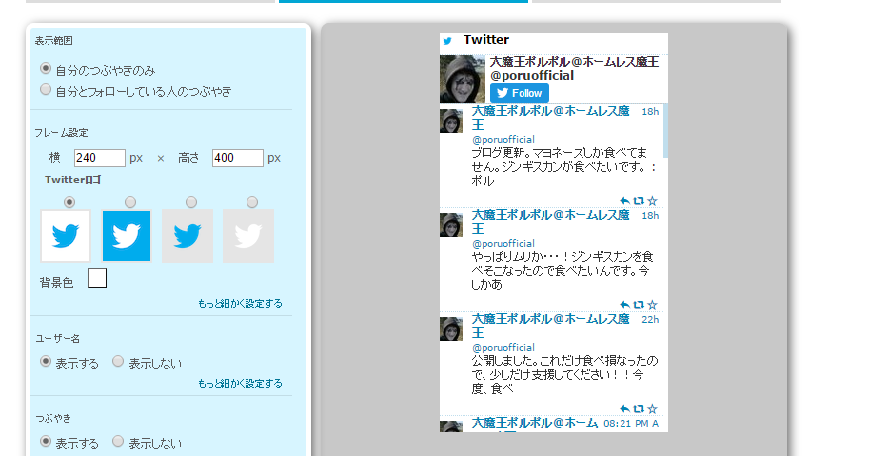Click the Follow button in widget
The image size is (871, 456).
pyautogui.click(x=519, y=93)
